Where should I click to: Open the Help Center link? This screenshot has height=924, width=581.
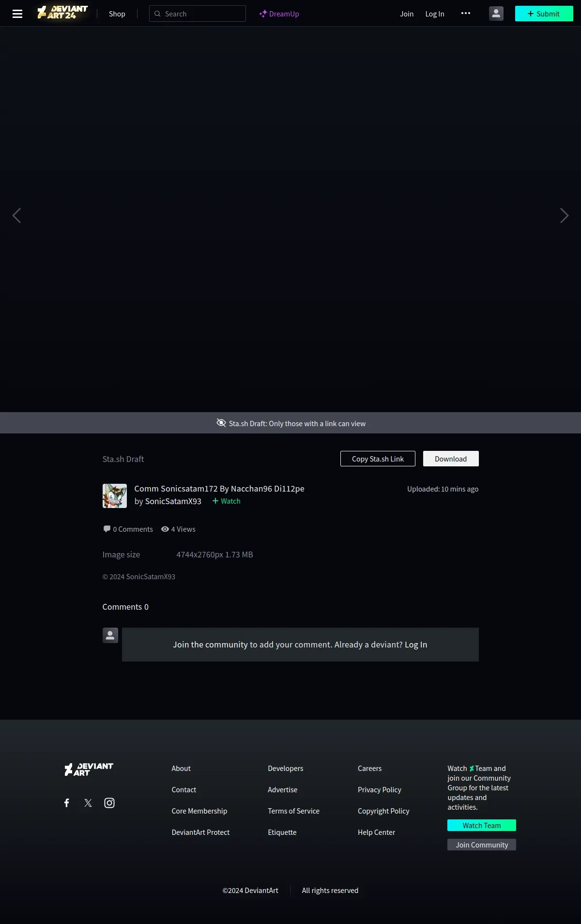pos(377,832)
